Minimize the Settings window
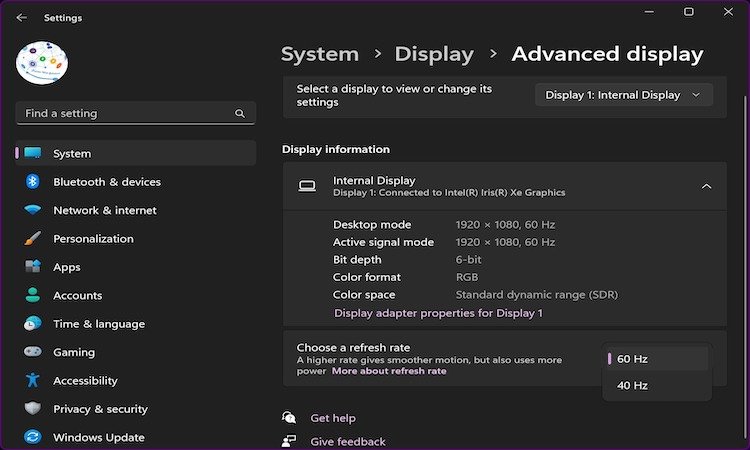 pyautogui.click(x=649, y=11)
